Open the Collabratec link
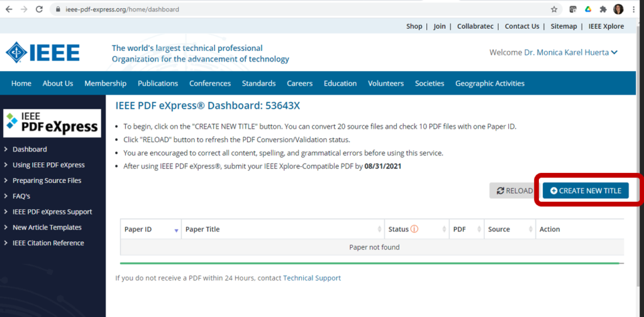 coord(475,26)
